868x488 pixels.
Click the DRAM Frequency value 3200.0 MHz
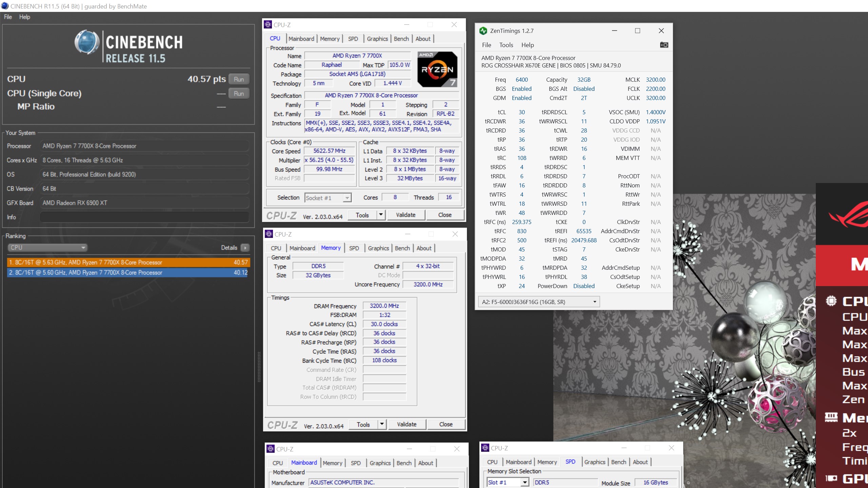(384, 306)
